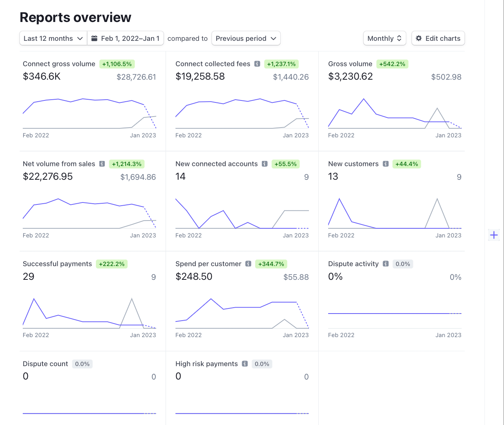Click the blue plus icon on right edge

click(494, 235)
